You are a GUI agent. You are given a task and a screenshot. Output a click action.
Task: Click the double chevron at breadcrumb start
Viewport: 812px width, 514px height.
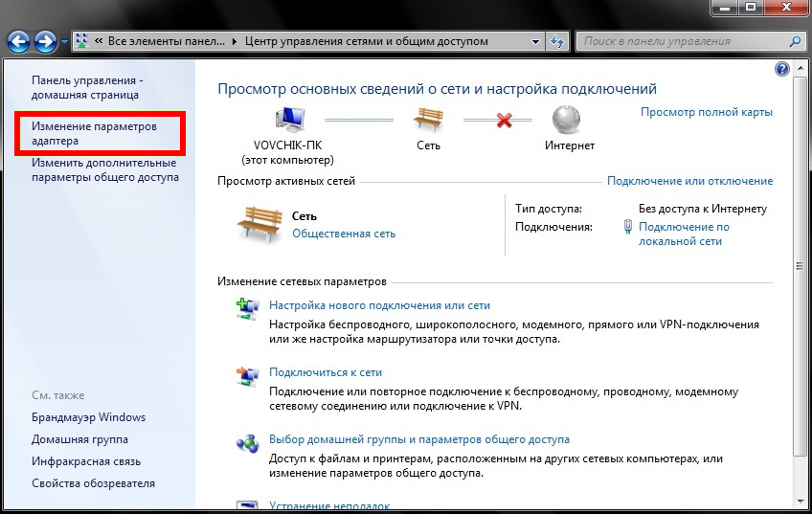(x=99, y=41)
